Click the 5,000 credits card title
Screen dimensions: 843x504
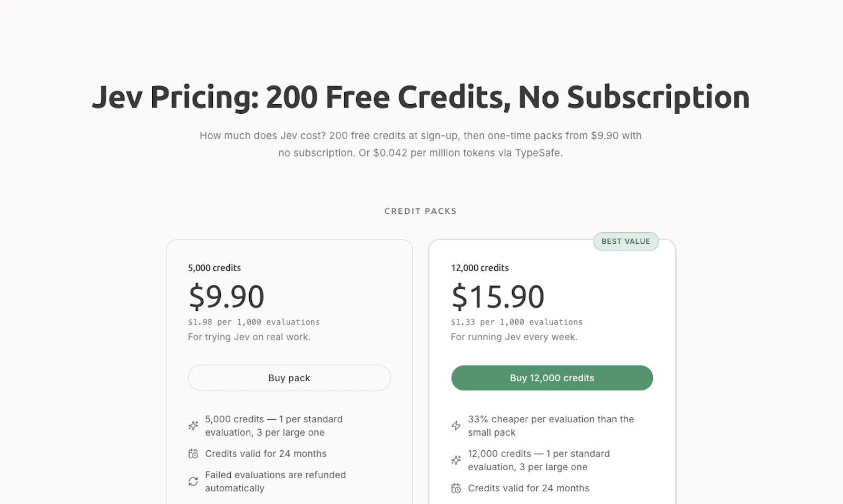[214, 268]
